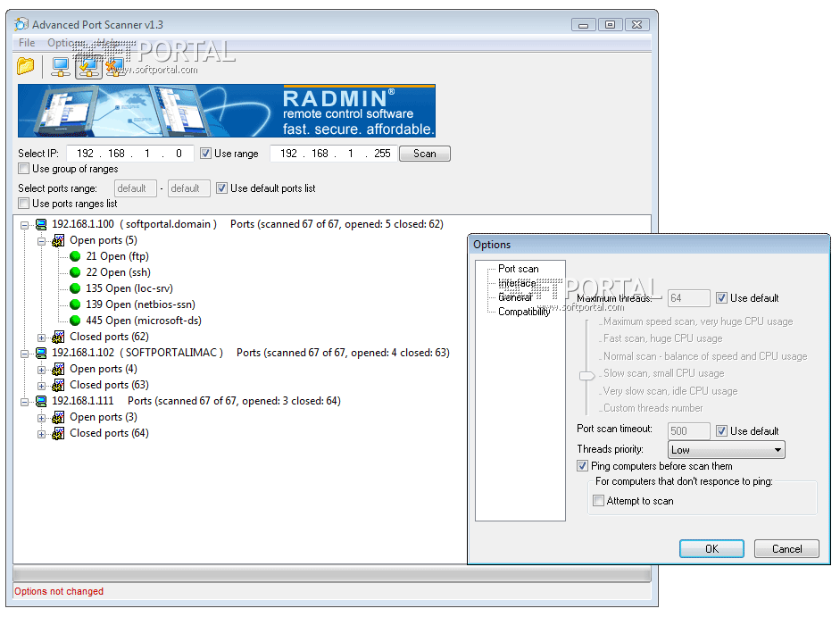
Task: Expand the Closed ports (63) node
Action: 41,386
